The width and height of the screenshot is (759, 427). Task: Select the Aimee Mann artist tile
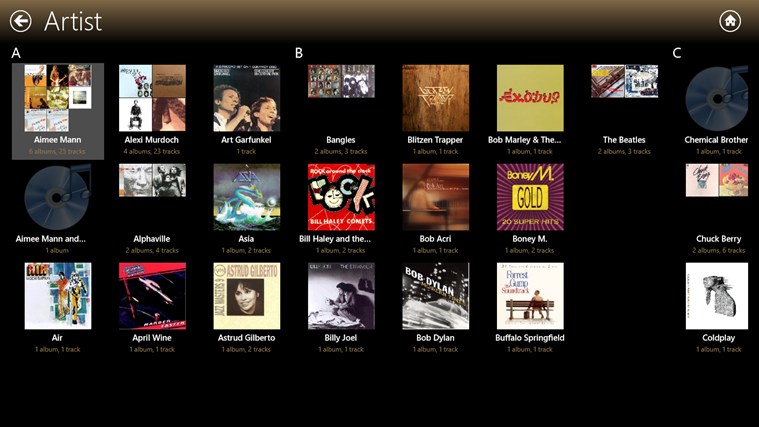tap(58, 111)
